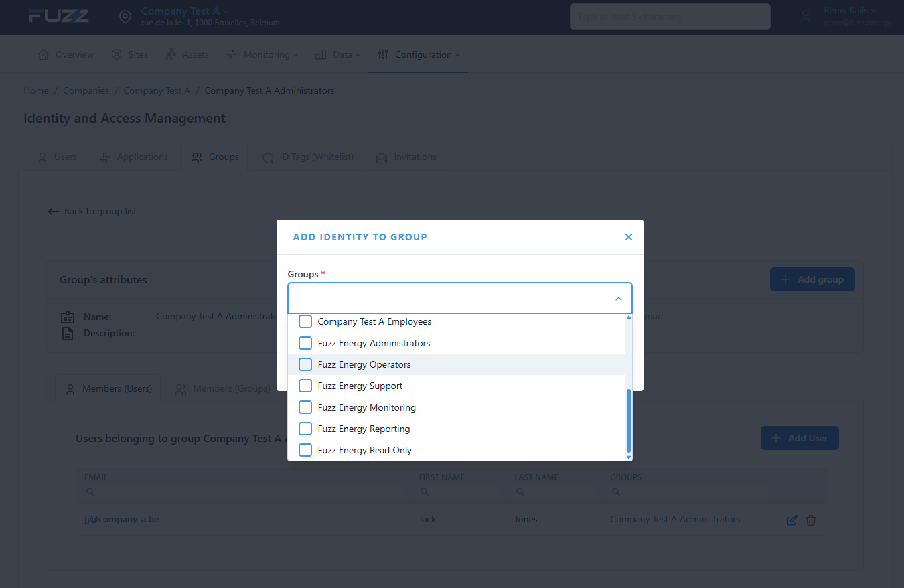904x588 pixels.
Task: Click the Applications tab icon
Action: (x=105, y=158)
